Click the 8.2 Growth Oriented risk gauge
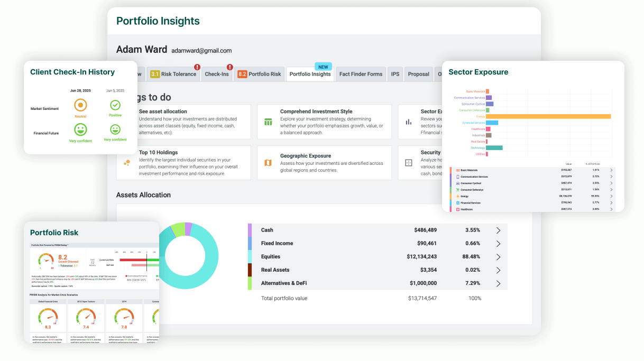644x361 pixels. pyautogui.click(x=46, y=261)
